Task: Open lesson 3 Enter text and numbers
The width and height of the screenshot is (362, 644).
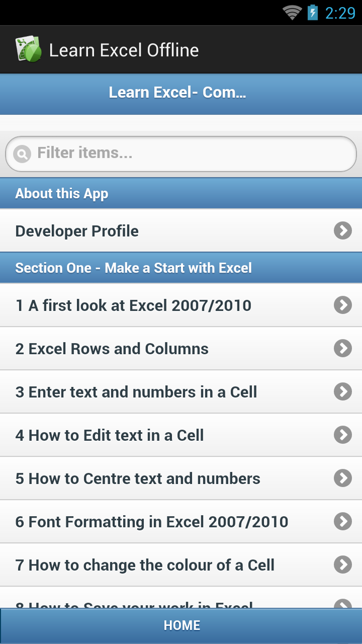Action: (x=136, y=392)
